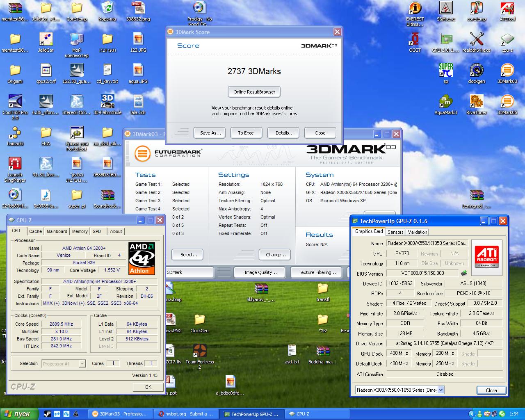
Task: Click the GPU-Z Driver Version field
Action: pyautogui.click(x=445, y=343)
